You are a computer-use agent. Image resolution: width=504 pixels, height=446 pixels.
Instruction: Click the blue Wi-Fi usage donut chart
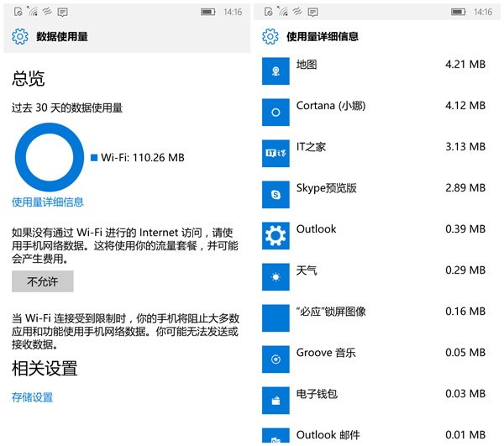tap(50, 157)
